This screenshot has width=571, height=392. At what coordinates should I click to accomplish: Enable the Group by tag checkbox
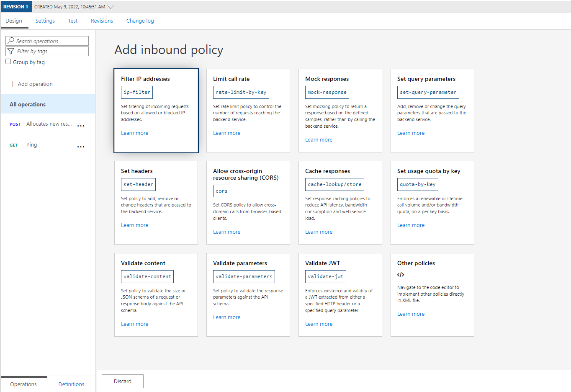[x=8, y=62]
